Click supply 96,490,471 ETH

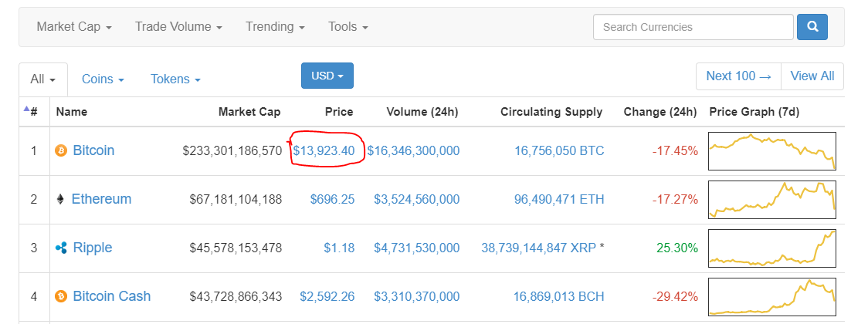pos(559,199)
